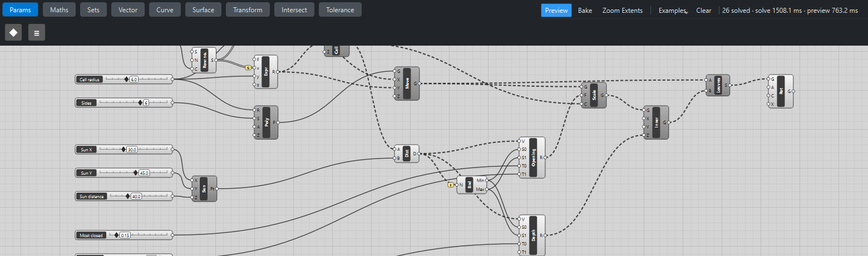
Task: Select the Depth node
Action: (x=532, y=235)
